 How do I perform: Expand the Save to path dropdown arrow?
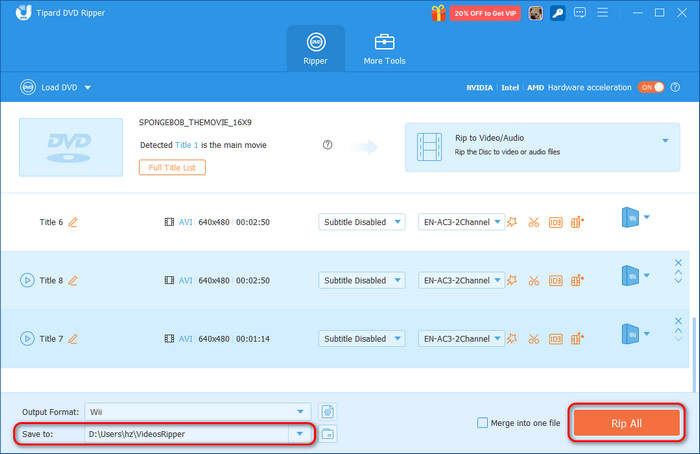point(300,434)
